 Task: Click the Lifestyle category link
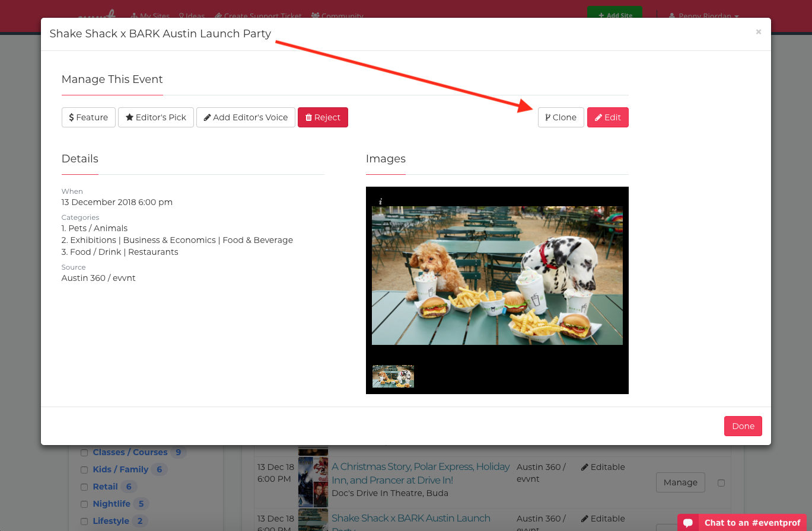click(111, 521)
